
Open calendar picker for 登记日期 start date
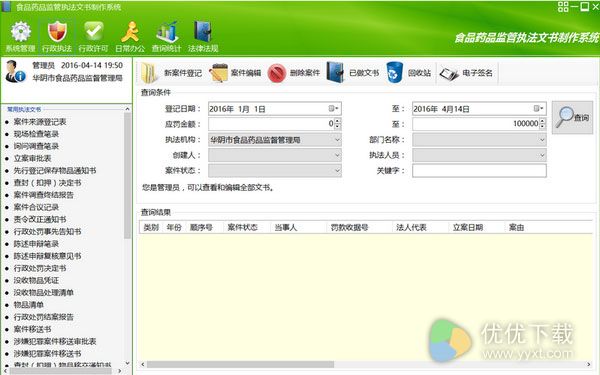334,109
